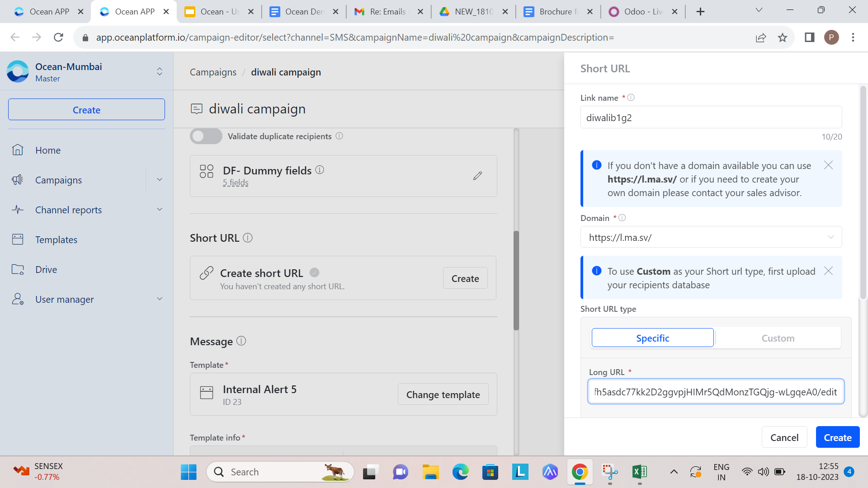Click the Campaigns megaphone icon

coord(18,180)
